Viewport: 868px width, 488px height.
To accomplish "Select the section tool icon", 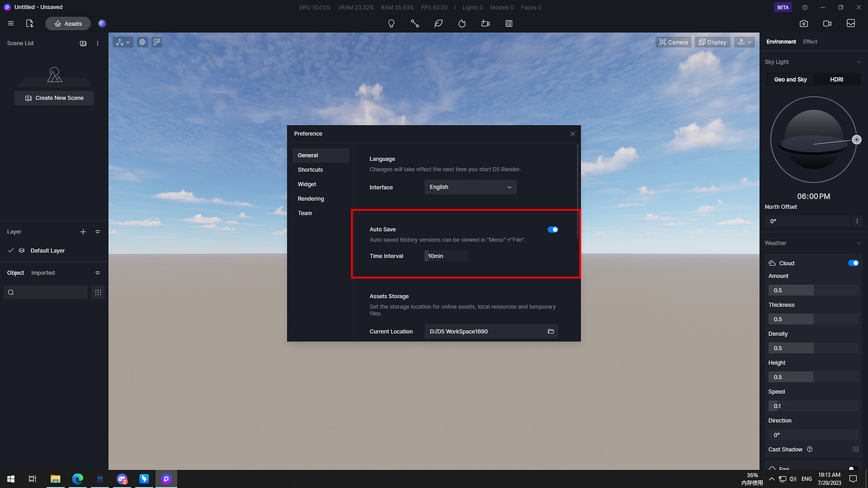I will 509,23.
